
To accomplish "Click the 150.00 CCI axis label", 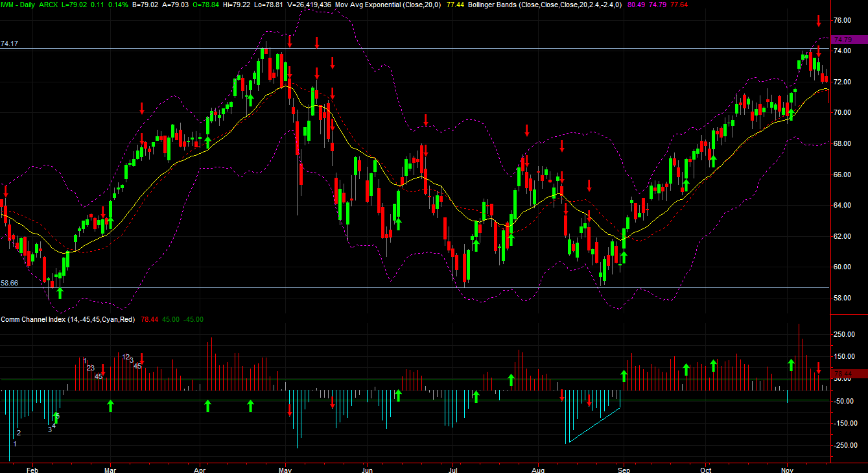I will click(843, 356).
